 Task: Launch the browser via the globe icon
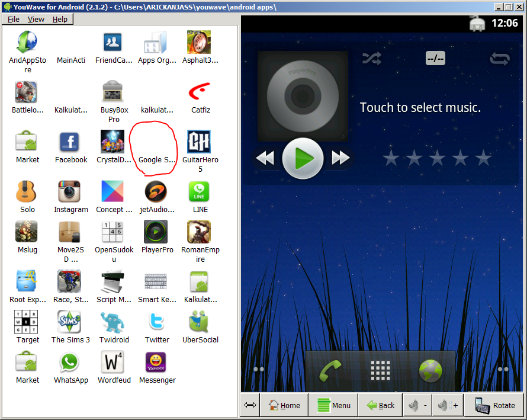pyautogui.click(x=430, y=369)
